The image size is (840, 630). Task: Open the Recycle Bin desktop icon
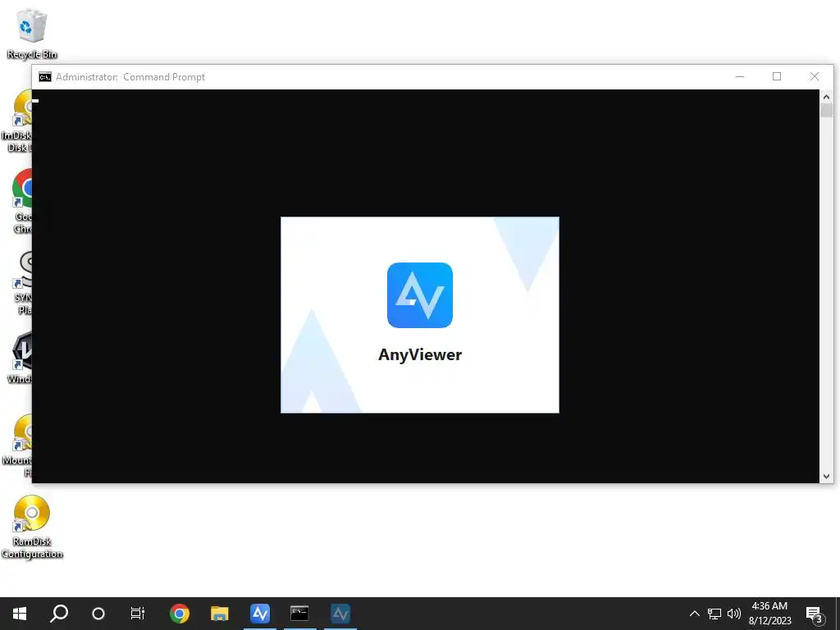click(x=31, y=33)
